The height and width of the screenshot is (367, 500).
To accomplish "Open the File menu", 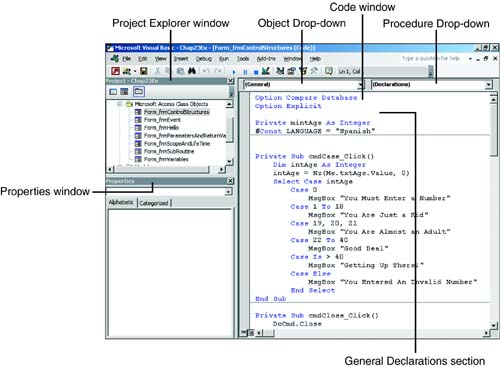I will coord(127,59).
